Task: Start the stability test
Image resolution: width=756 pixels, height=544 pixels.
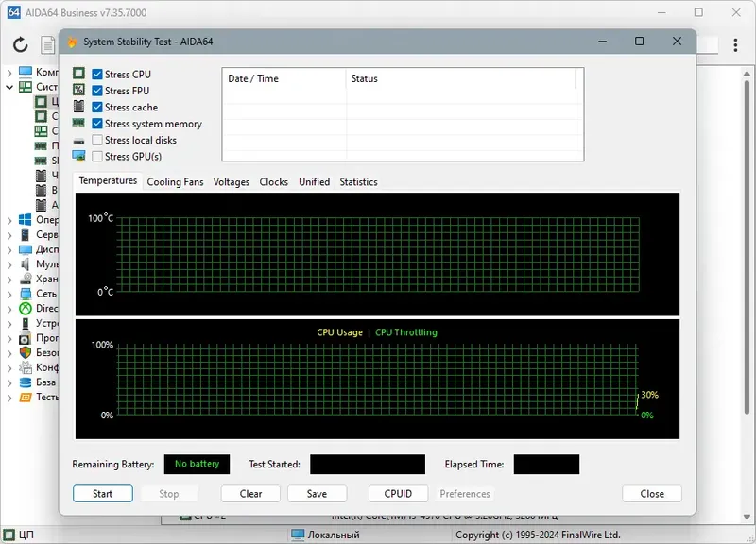Action: tap(103, 493)
